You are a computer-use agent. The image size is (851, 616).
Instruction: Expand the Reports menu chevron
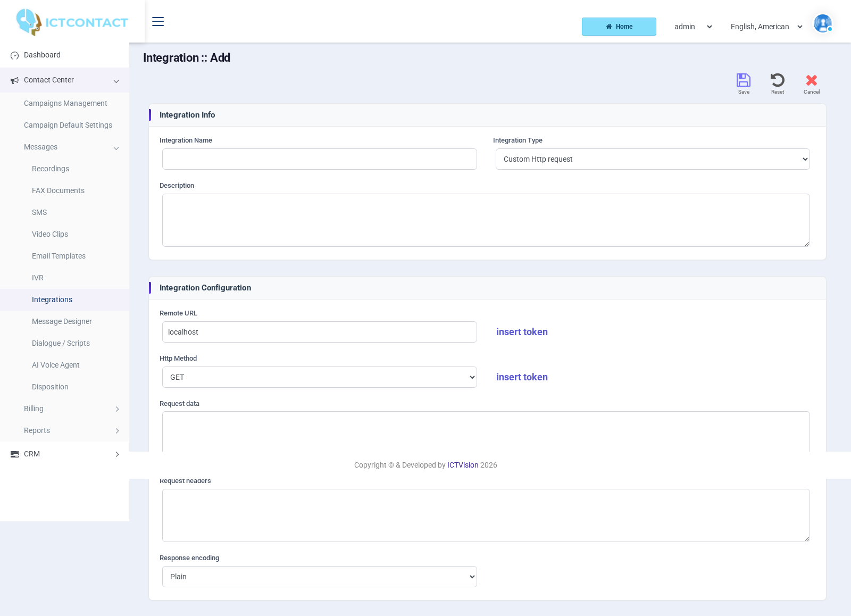117,431
